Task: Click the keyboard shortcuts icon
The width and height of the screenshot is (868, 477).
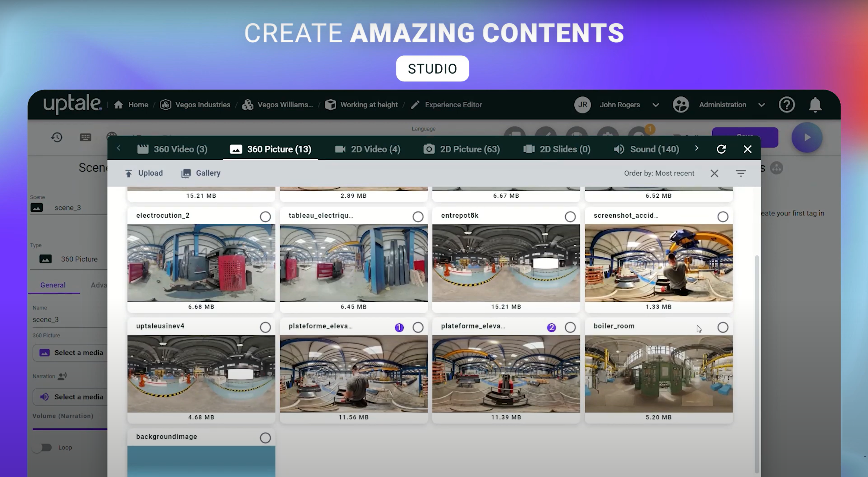Action: [x=85, y=137]
